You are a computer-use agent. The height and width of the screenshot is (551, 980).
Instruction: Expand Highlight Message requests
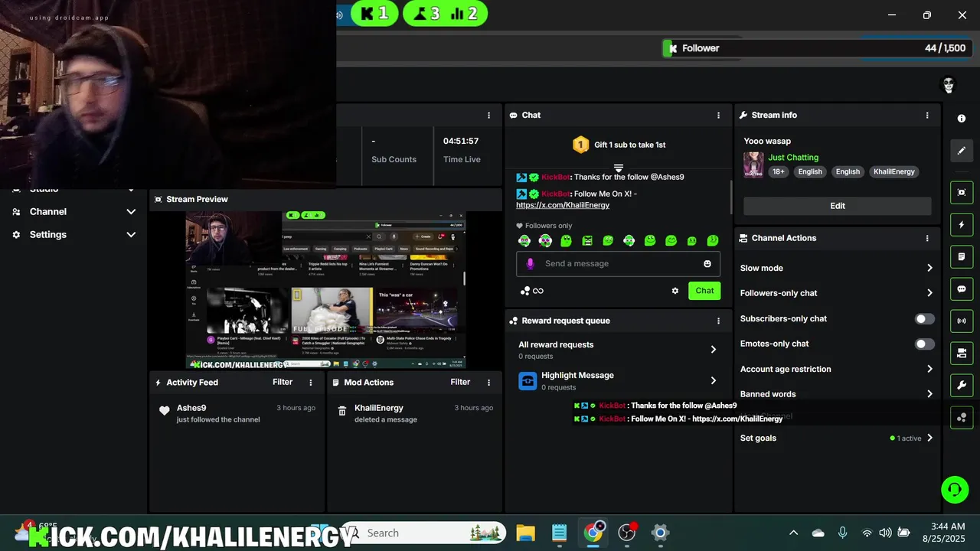618,381
